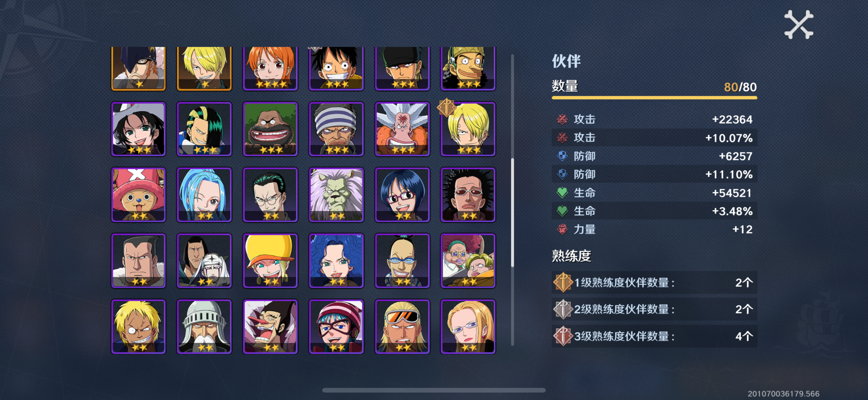Select the orange-haired Nami portrait
The image size is (868, 400).
(x=270, y=68)
